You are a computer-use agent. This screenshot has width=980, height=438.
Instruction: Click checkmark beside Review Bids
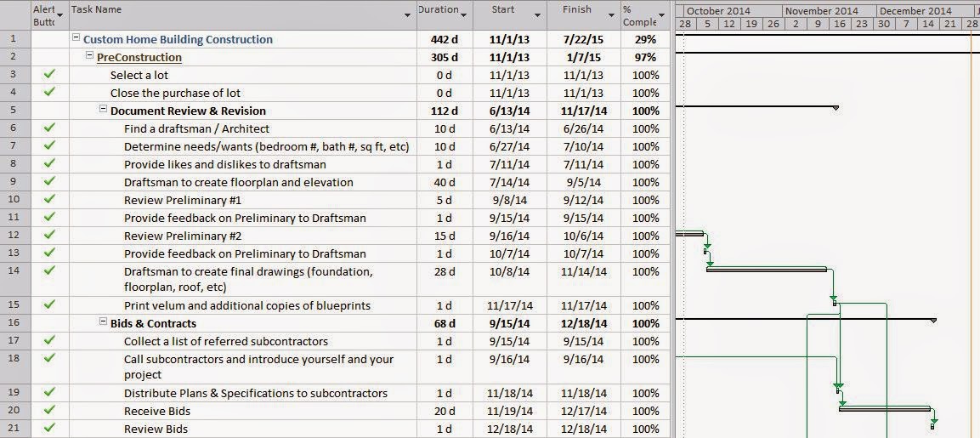coord(49,428)
